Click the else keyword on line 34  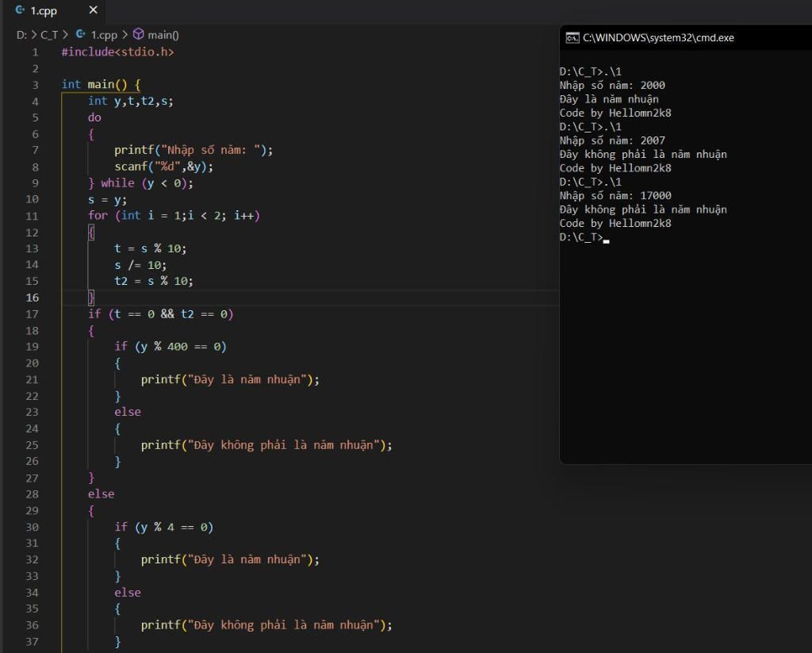128,593
